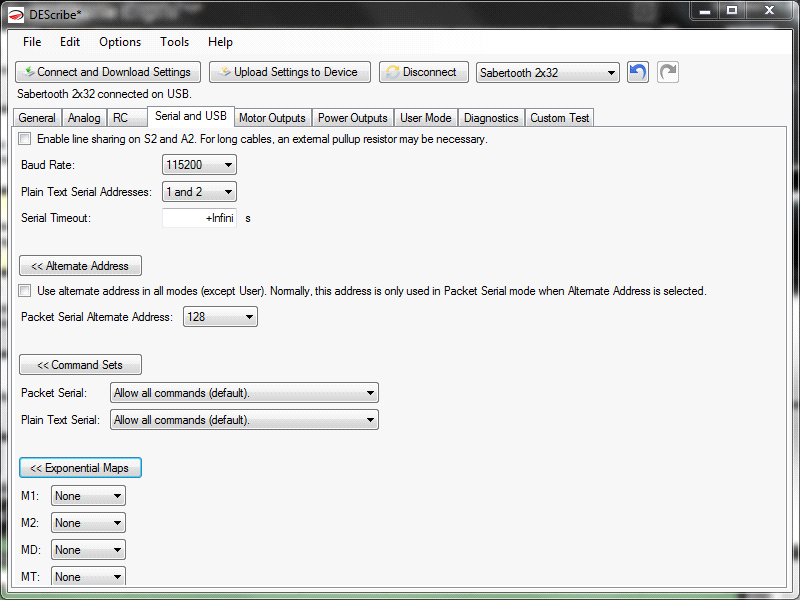Click Upload Settings to Device button
The width and height of the screenshot is (800, 600).
(x=290, y=72)
